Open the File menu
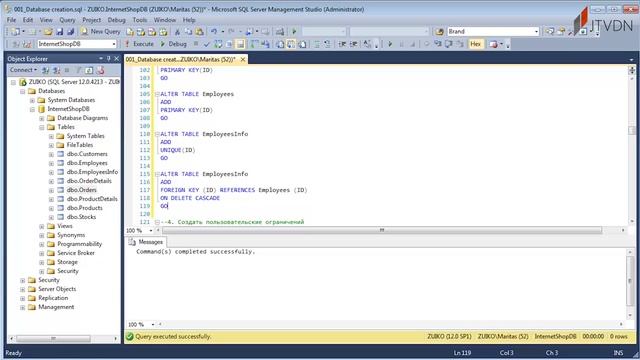This screenshot has width=640, height=360. [x=11, y=20]
